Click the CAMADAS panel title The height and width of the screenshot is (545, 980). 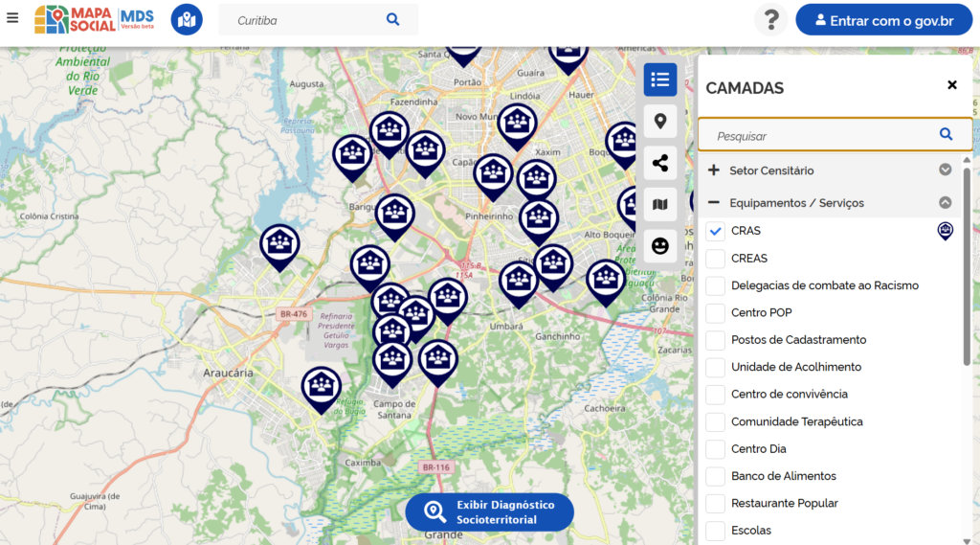coord(745,88)
